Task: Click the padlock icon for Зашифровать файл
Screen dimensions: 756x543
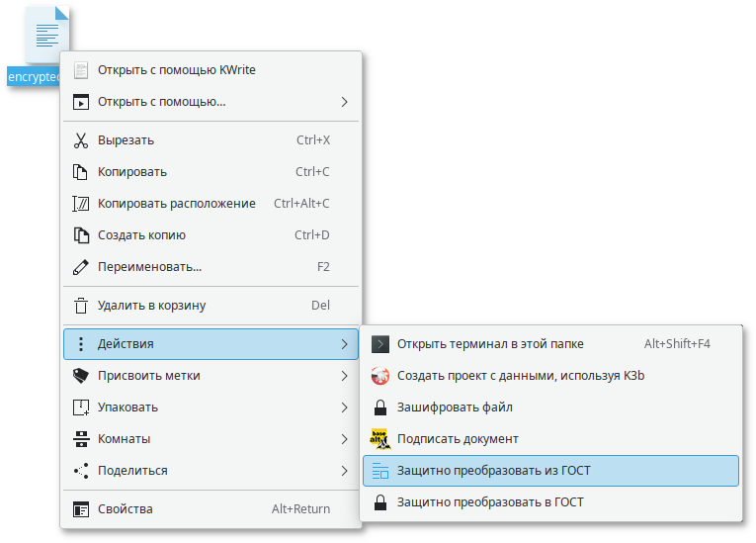Action: point(379,407)
